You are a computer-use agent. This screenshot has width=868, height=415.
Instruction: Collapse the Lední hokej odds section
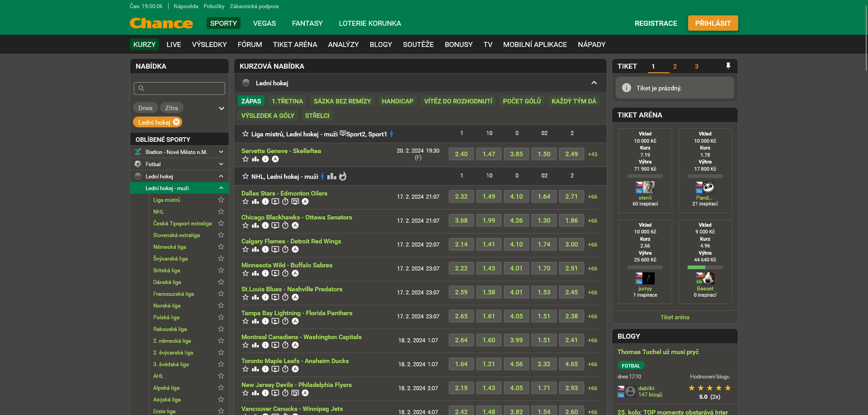594,83
